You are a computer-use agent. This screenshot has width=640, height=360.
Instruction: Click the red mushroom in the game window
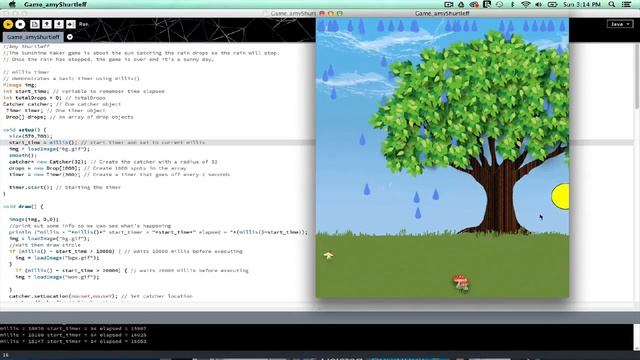coord(461,282)
